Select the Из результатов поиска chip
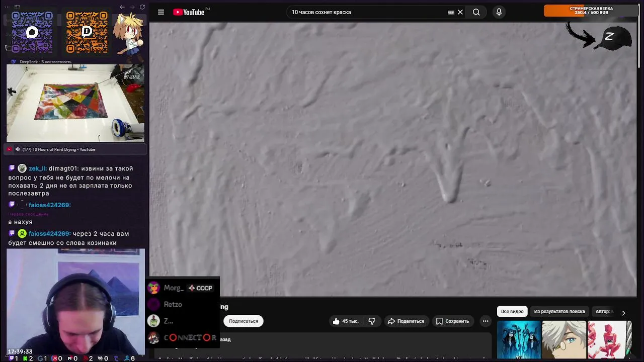 (559, 311)
